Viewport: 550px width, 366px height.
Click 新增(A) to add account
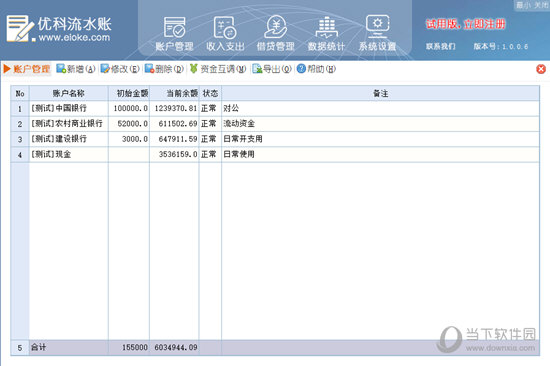click(x=76, y=69)
